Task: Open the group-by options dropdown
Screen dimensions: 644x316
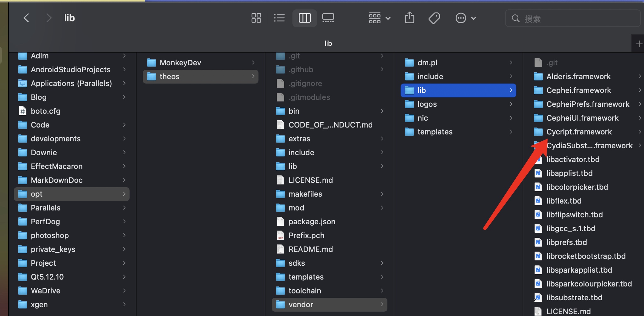Action: (380, 18)
